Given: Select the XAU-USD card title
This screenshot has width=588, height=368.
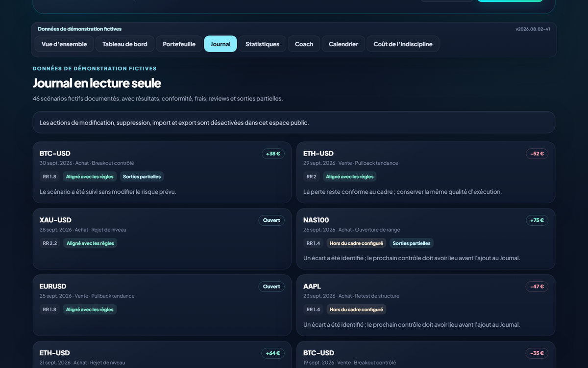Looking at the screenshot, I should (x=55, y=220).
